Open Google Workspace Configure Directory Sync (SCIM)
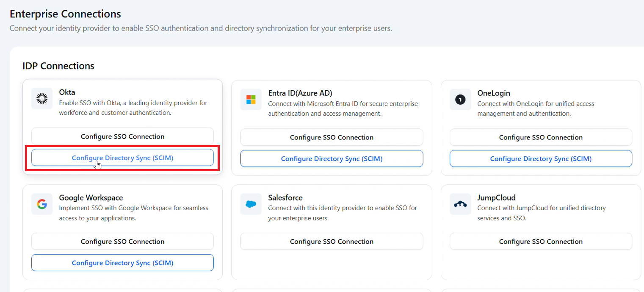This screenshot has width=644, height=292. coord(122,263)
